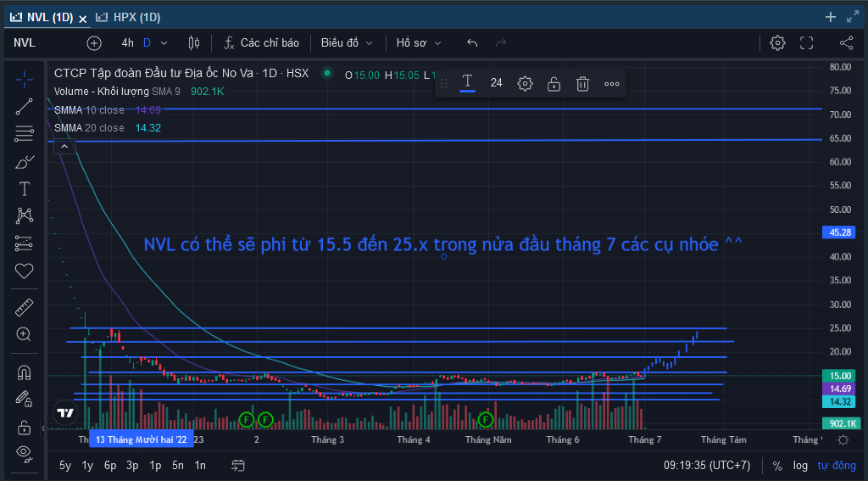Toggle magnet mode
The image size is (868, 481).
(24, 372)
